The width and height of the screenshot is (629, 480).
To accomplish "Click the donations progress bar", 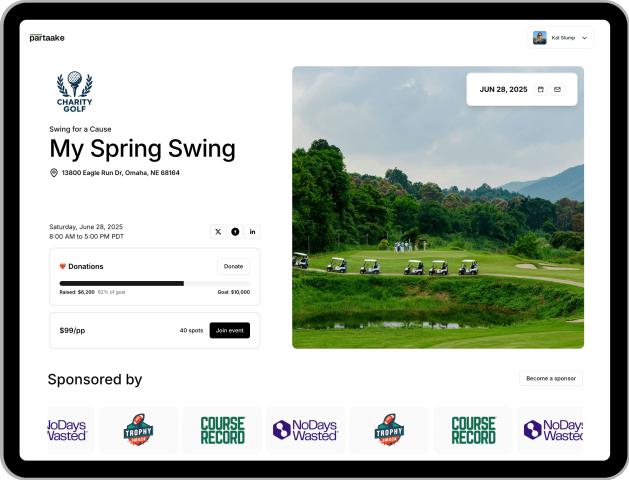I will coord(154,284).
